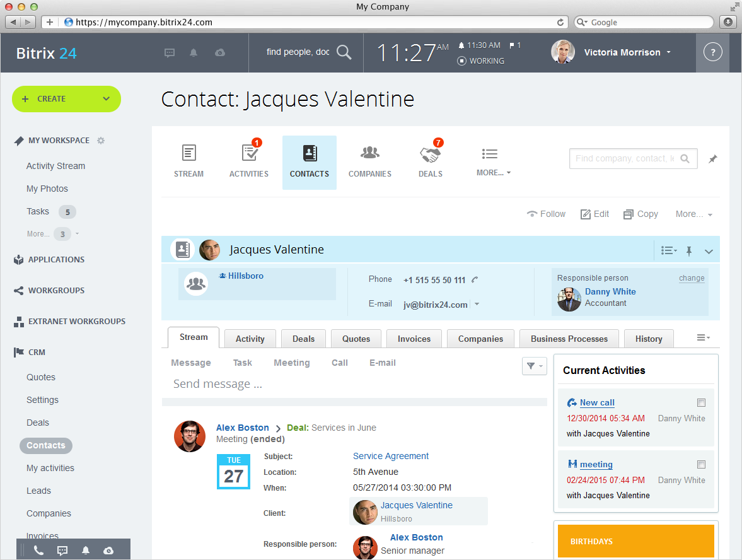The image size is (742, 560).
Task: Open CRM Deals section icon
Action: pyautogui.click(x=430, y=155)
